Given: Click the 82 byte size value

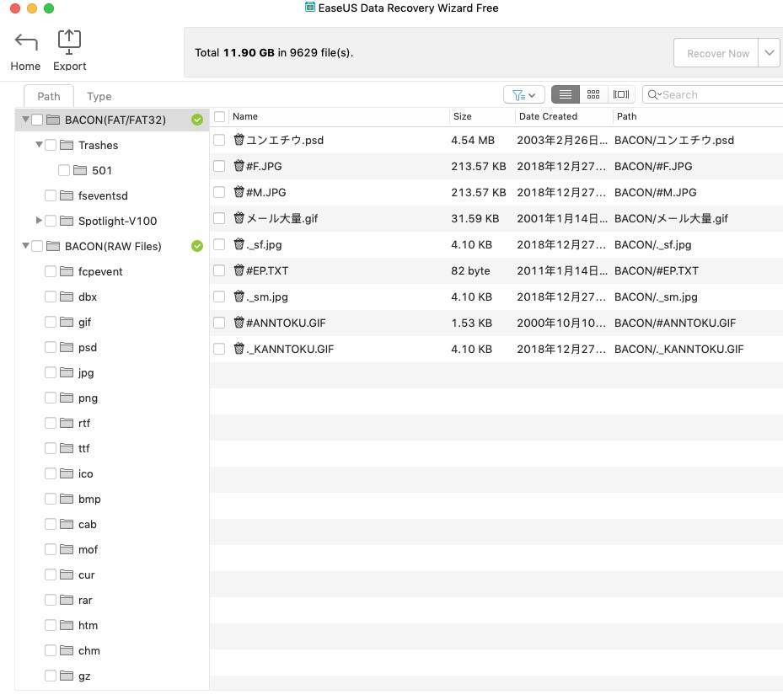Looking at the screenshot, I should coord(470,270).
